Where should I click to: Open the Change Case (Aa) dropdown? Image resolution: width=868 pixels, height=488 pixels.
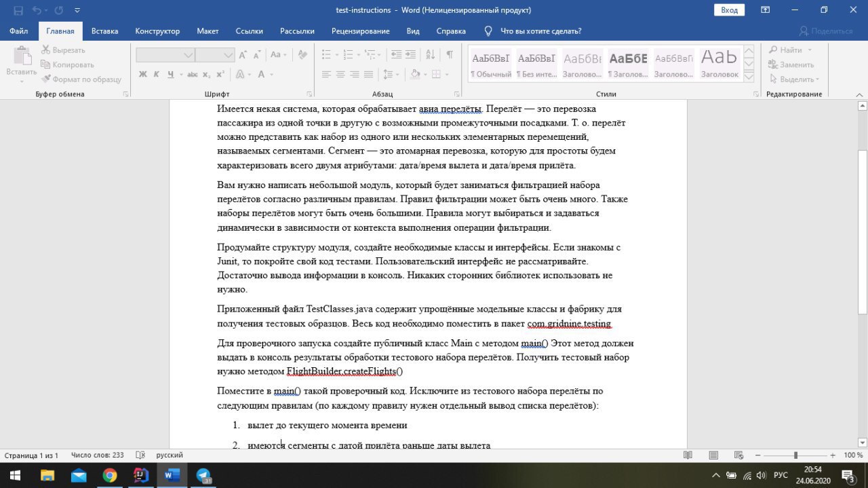pyautogui.click(x=278, y=55)
